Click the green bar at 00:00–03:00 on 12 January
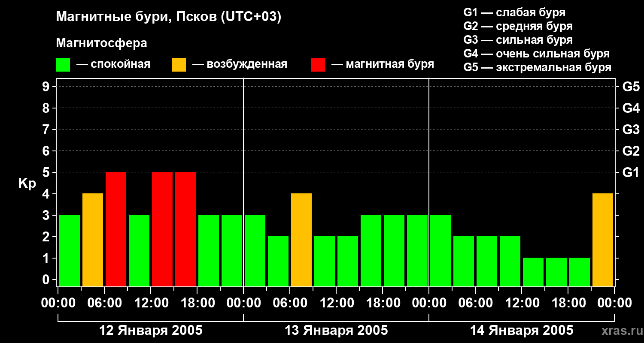The height and width of the screenshot is (343, 644). point(70,250)
